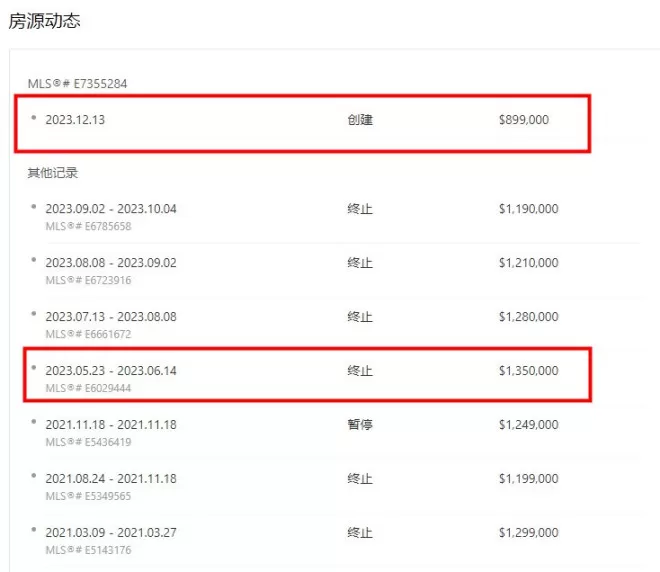Click the $1,280,000 price

pos(529,317)
